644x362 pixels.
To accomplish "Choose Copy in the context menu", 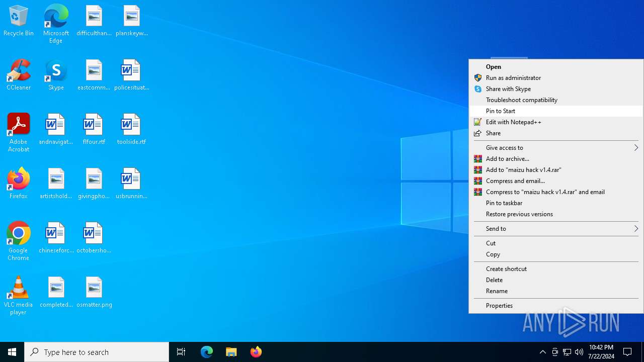I will (x=556, y=254).
